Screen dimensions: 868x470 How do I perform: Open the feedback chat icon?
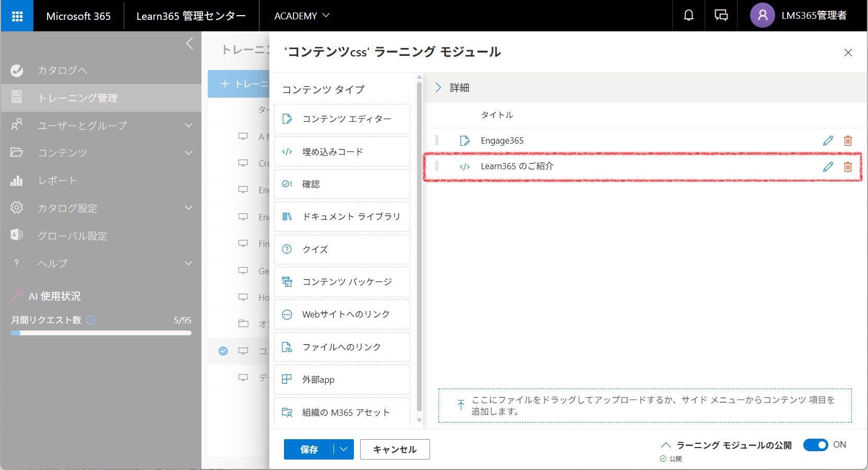tap(721, 16)
